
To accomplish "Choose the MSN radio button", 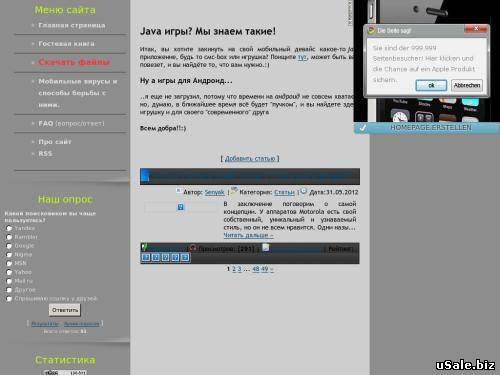I will [9, 263].
